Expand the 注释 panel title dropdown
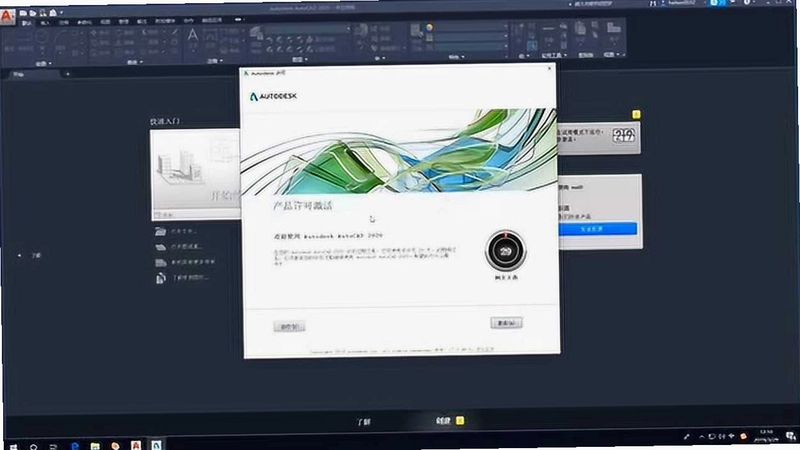The width and height of the screenshot is (800, 450). click(215, 61)
